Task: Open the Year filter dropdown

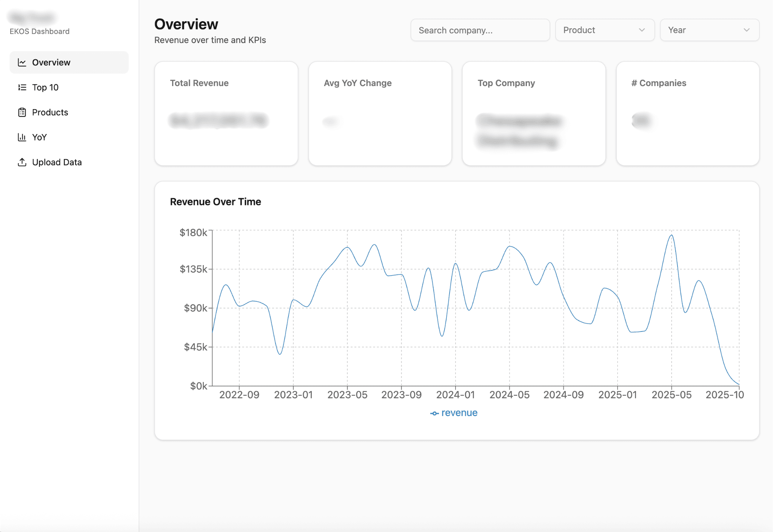Action: [709, 30]
